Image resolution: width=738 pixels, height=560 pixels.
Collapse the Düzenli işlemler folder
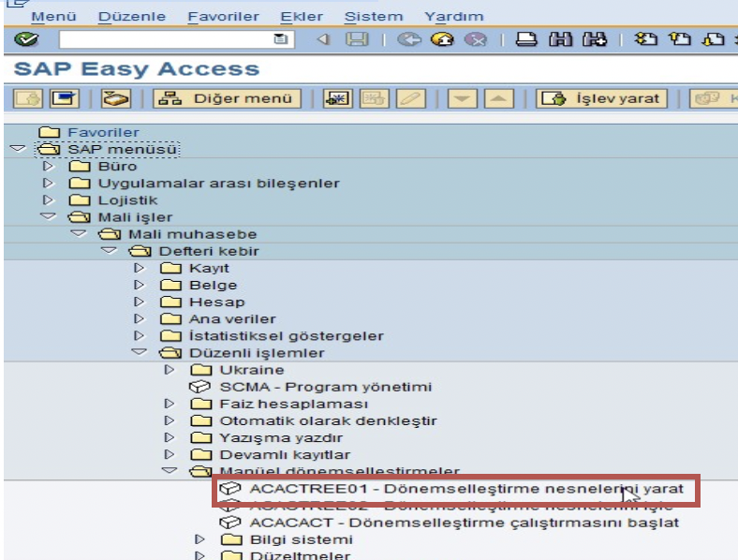[139, 352]
